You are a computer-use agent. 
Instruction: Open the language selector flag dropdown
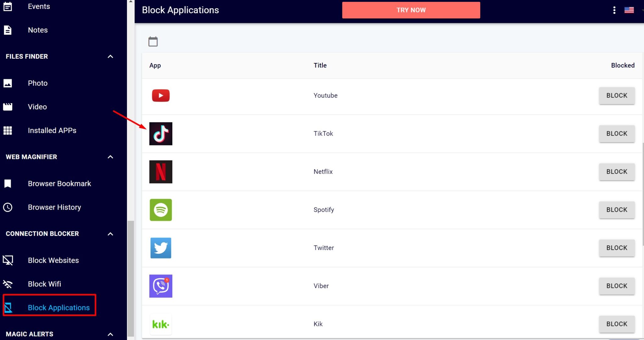coord(630,10)
